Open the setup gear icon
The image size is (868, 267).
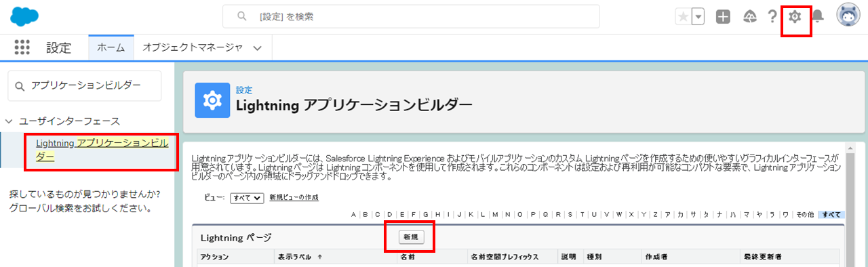[x=795, y=16]
